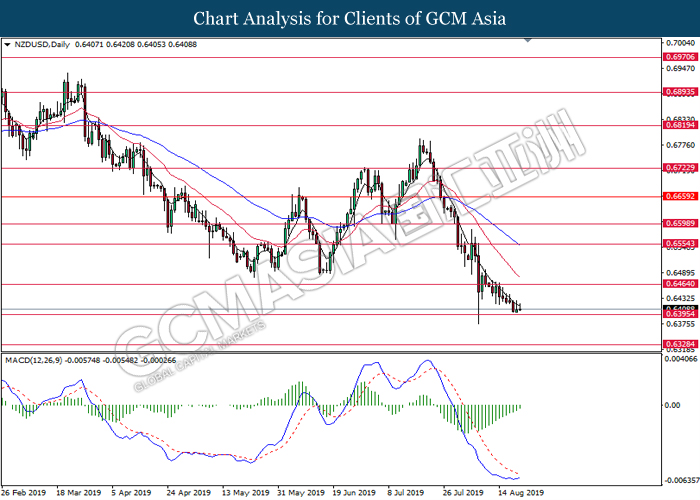
Task: Select the NZDUSD,Daily symbol label
Action: (42, 45)
